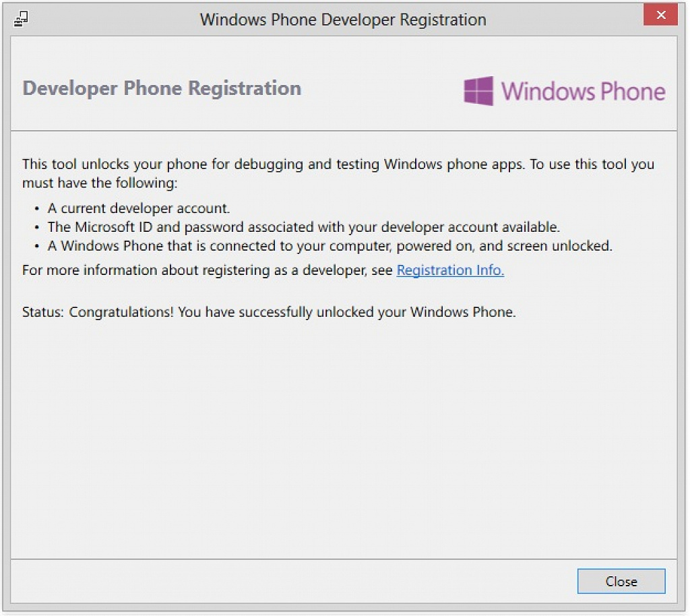Click the empty area below the status
This screenshot has height=616, width=690.
[343, 440]
